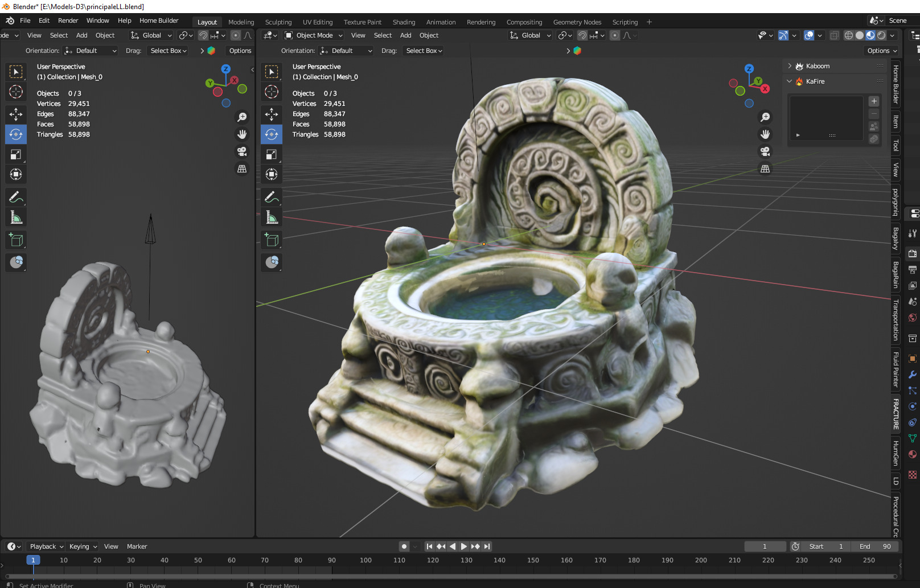Image resolution: width=920 pixels, height=588 pixels.
Task: Open the Modifier properties wrench icon
Action: [x=913, y=375]
